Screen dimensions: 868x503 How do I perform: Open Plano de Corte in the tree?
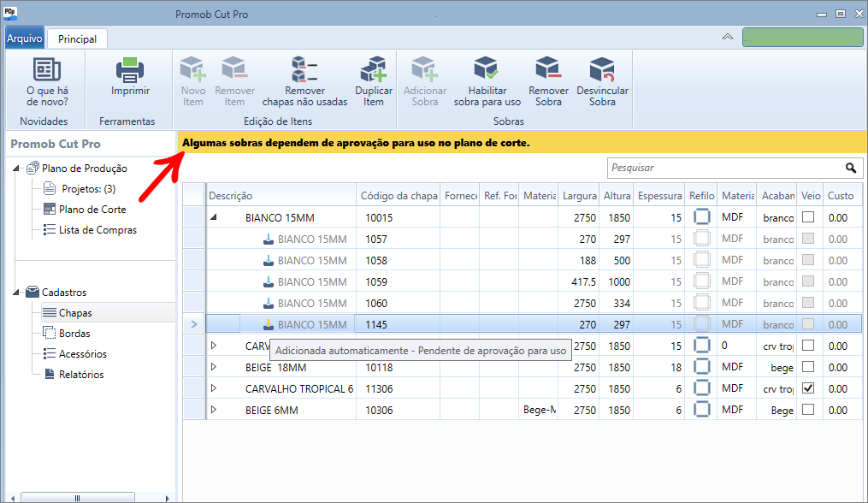[x=92, y=210]
